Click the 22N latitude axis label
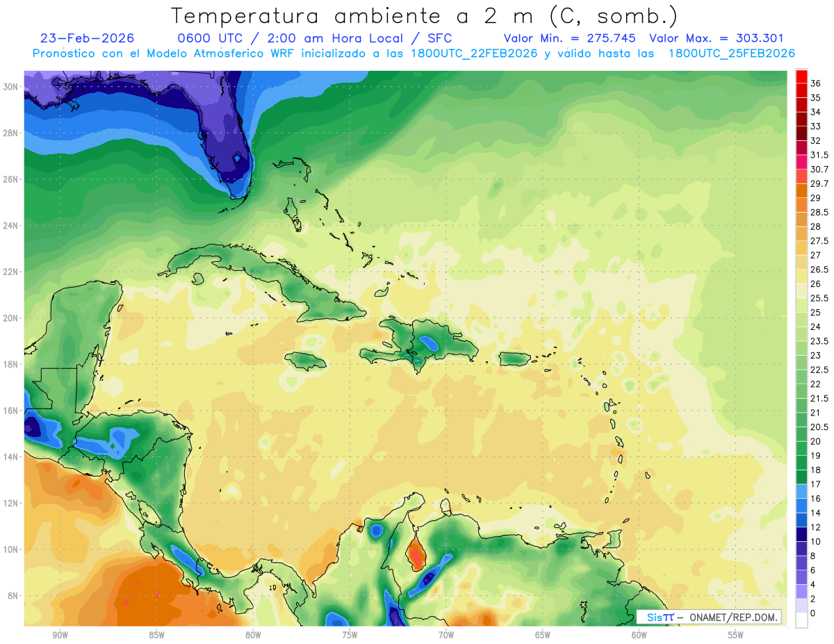Screen dimensions: 834x644 pyautogui.click(x=11, y=272)
